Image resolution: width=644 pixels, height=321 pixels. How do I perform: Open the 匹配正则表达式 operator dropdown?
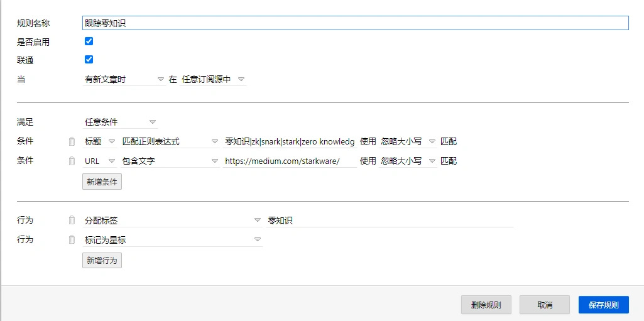(170, 141)
